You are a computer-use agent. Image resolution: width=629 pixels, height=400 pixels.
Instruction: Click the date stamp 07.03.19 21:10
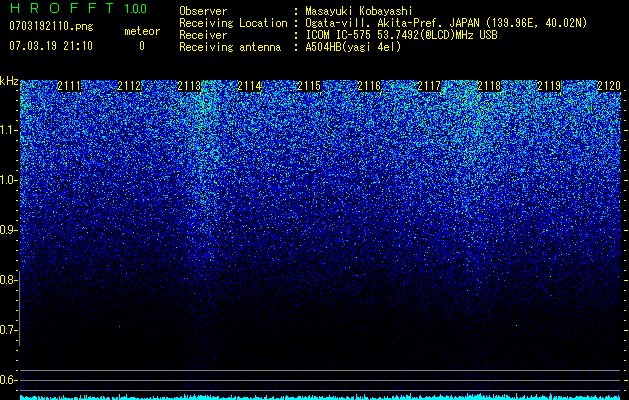[x=51, y=46]
